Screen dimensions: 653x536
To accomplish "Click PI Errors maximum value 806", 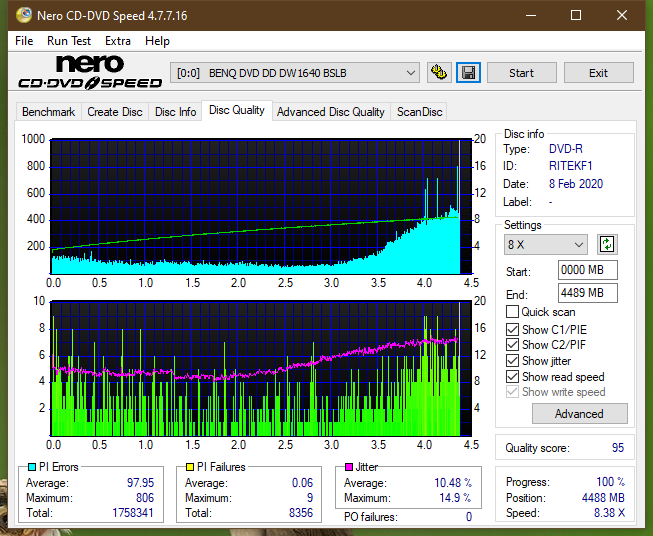I will pyautogui.click(x=145, y=498).
